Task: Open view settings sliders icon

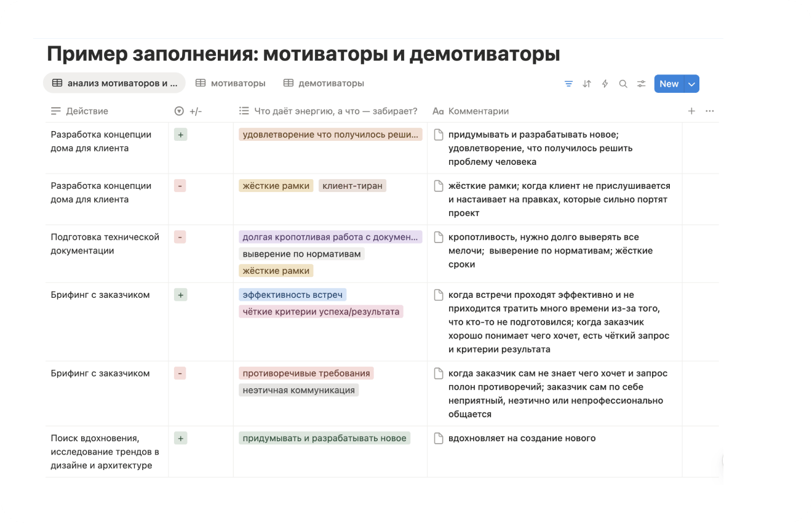Action: (642, 84)
